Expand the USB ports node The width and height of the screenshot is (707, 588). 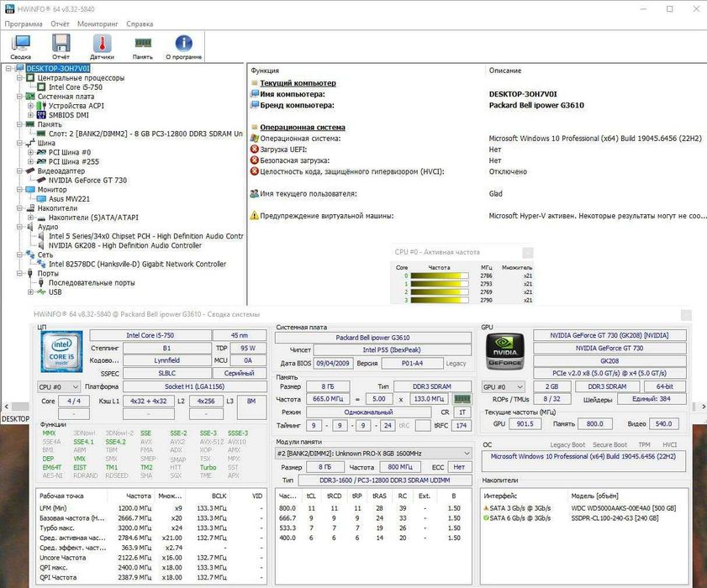30,292
